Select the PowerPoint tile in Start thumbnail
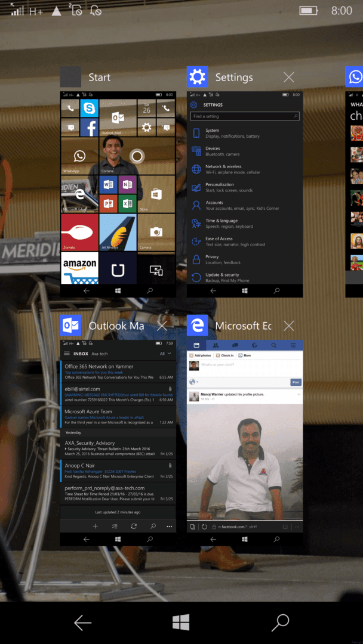The image size is (363, 644). (109, 204)
